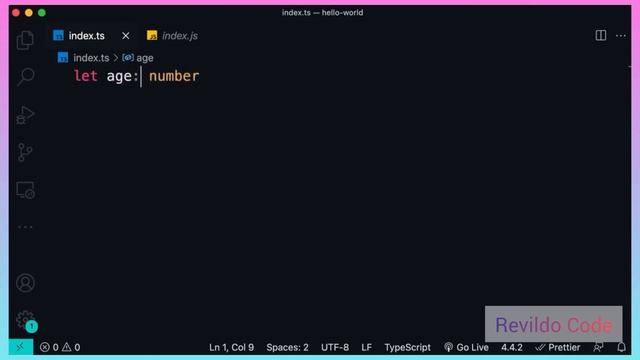Click TypeScript version 4.4.2
The height and width of the screenshot is (360, 640).
(x=512, y=347)
